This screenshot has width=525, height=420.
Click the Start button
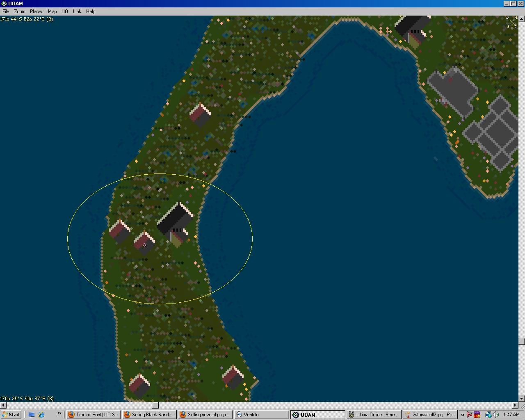click(11, 415)
